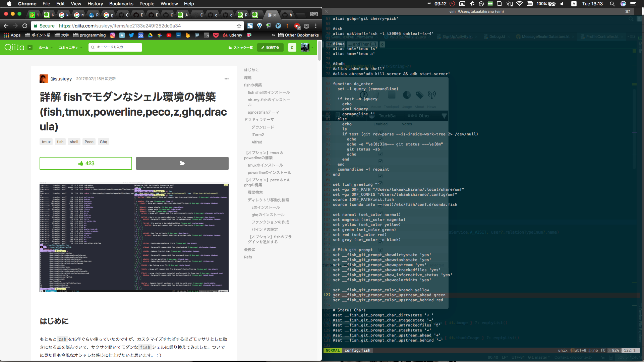
Task: Open macOS Spotlight search icon
Action: pyautogui.click(x=612, y=4)
